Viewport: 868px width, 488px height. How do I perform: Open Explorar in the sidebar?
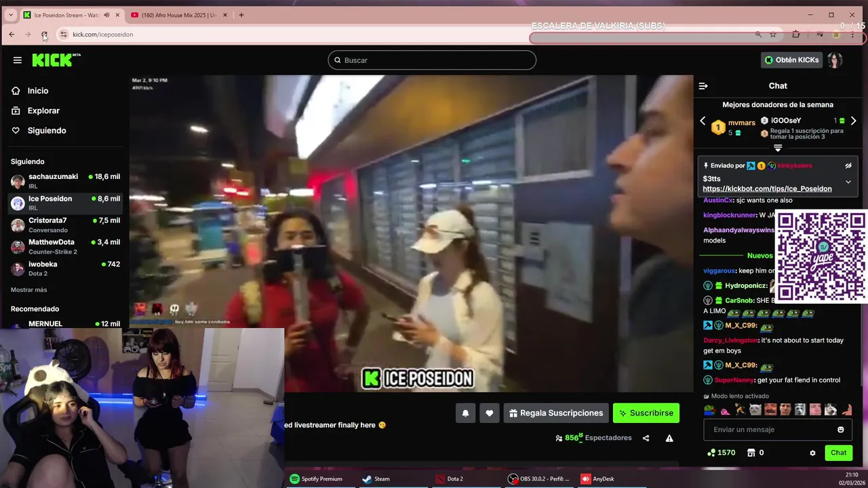pyautogui.click(x=43, y=110)
